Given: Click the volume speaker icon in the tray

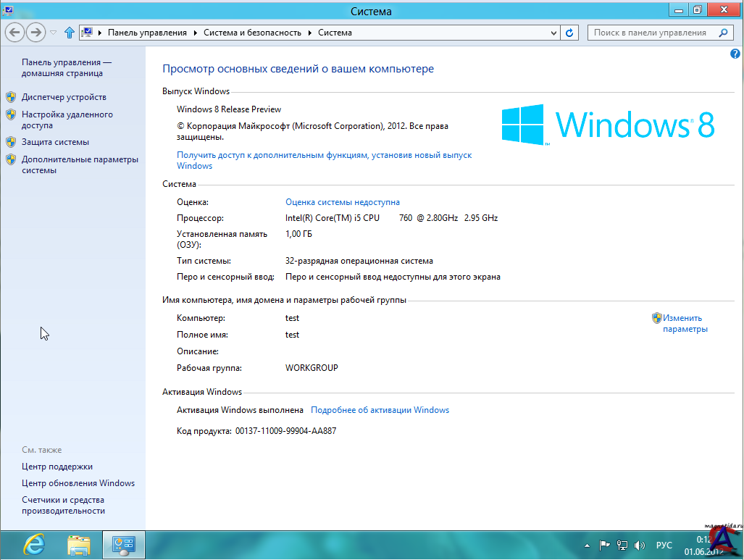Looking at the screenshot, I should click(640, 546).
